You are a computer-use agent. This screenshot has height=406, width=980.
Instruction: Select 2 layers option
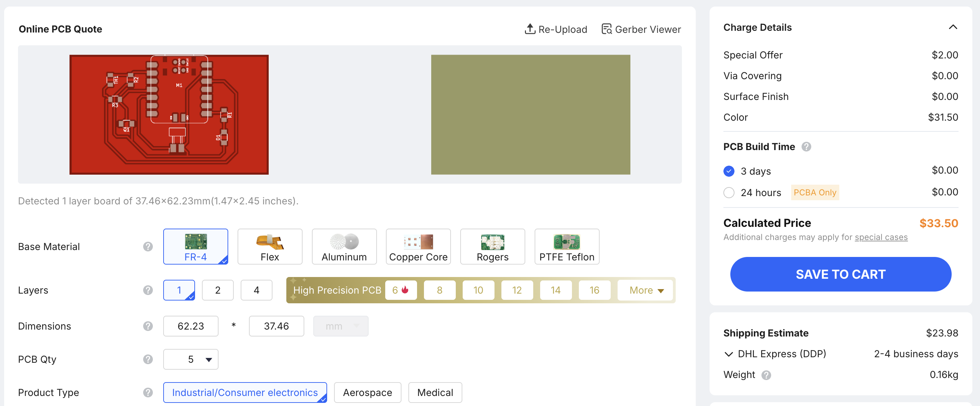pos(218,290)
